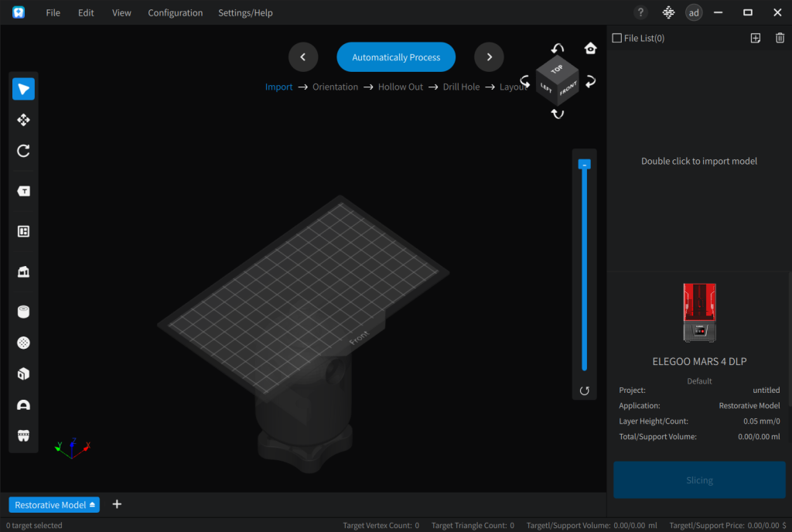Screen dimensions: 792x532
Task: Activate the Move tool in left toolbar
Action: (x=23, y=120)
